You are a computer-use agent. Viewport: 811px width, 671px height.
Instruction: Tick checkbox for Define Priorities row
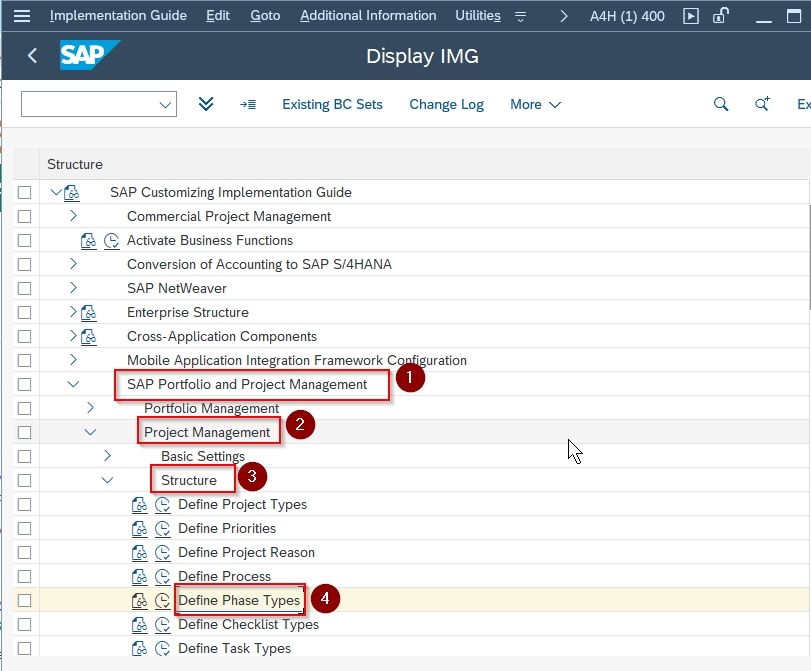pos(24,528)
